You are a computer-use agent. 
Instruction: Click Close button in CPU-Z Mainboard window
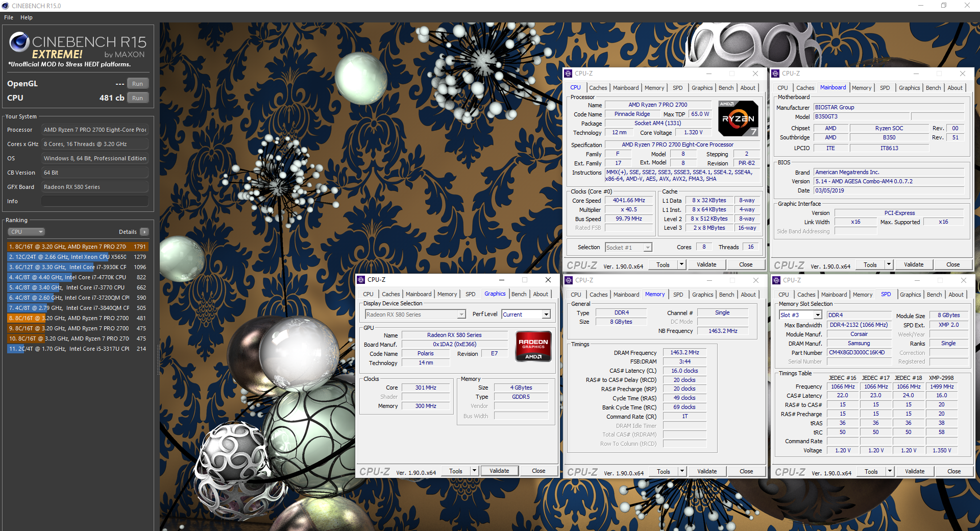(x=953, y=264)
